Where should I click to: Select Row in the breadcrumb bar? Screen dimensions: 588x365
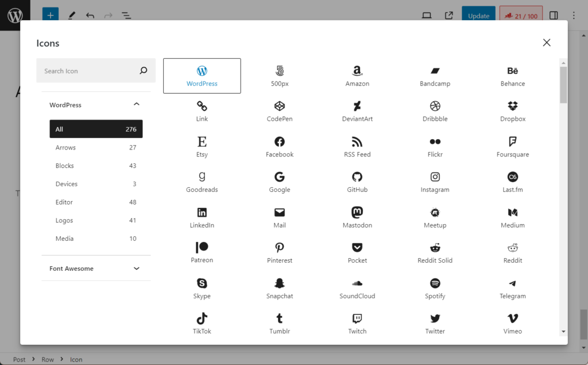(x=48, y=359)
